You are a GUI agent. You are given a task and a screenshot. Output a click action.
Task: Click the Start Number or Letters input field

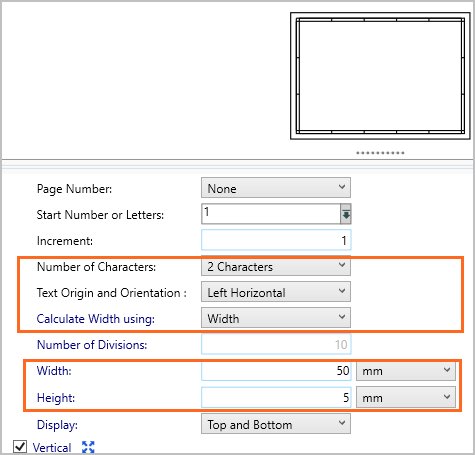click(x=271, y=214)
